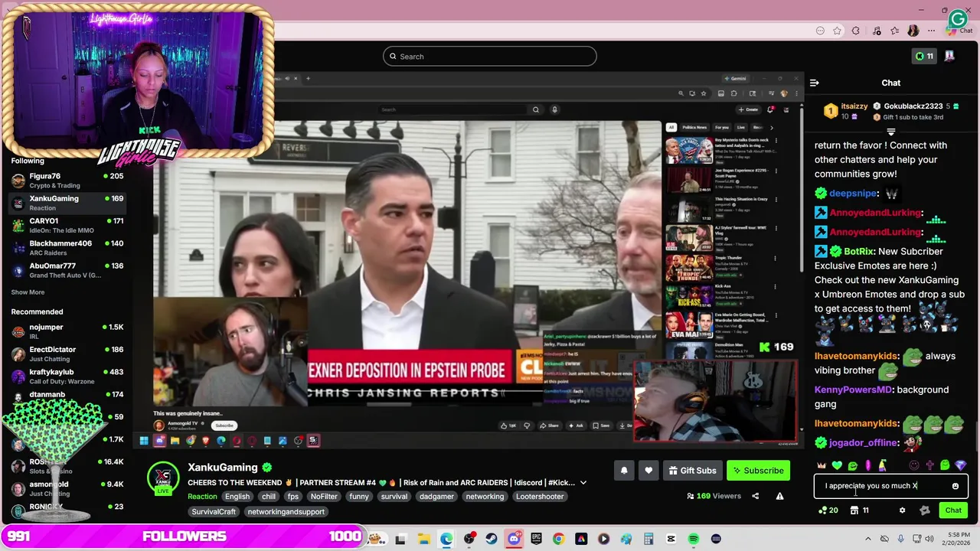Click the Gift Subs button
Screen dimensions: 980x551
pos(692,471)
